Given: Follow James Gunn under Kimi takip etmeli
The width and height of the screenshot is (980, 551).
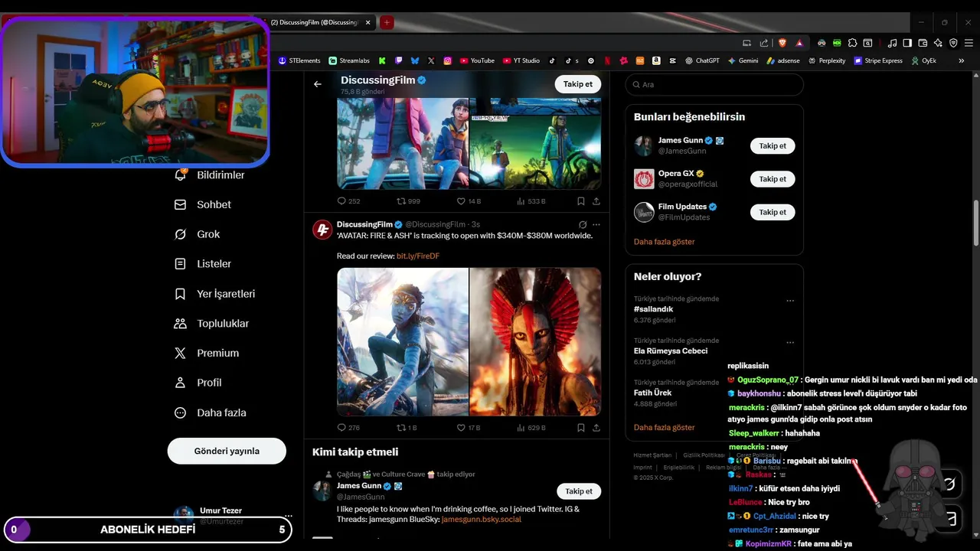Looking at the screenshot, I should [579, 491].
